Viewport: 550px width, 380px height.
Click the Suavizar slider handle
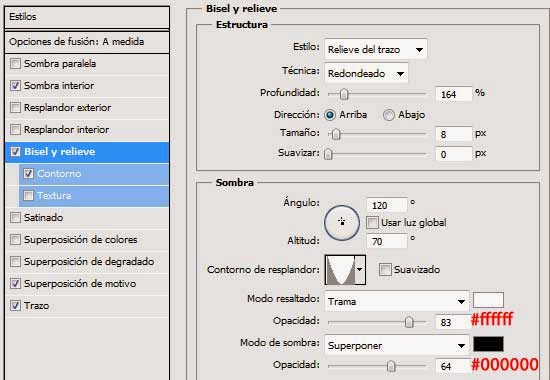coord(328,154)
